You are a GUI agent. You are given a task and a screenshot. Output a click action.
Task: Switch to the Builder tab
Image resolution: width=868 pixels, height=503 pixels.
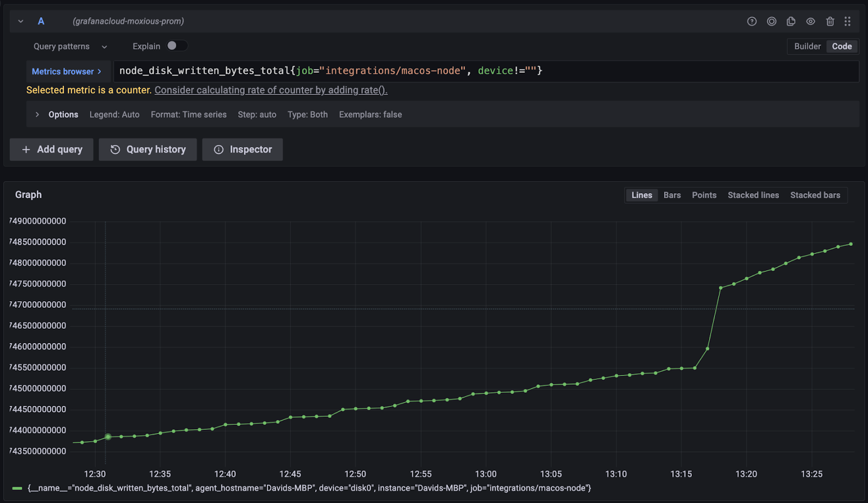[807, 47]
